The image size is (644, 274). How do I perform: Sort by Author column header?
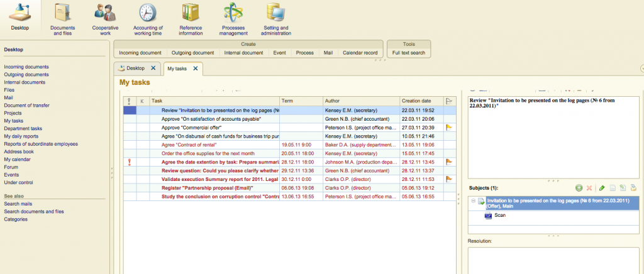pyautogui.click(x=362, y=101)
